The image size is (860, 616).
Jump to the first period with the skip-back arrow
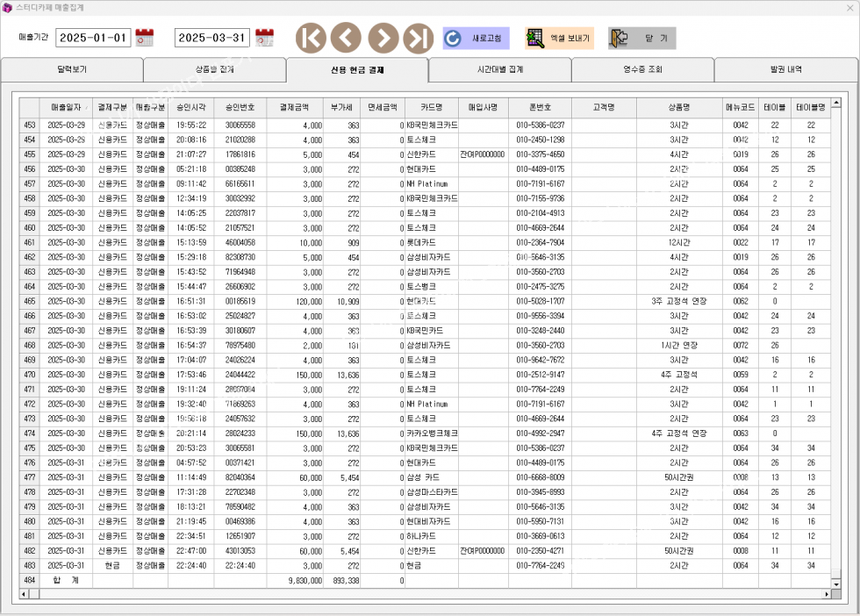311,38
